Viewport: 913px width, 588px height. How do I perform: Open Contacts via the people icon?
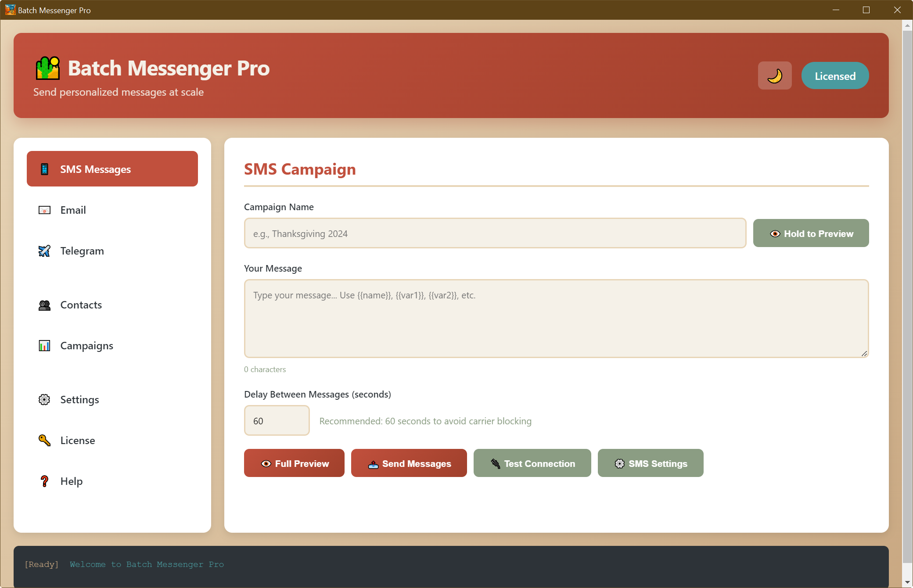click(x=44, y=305)
